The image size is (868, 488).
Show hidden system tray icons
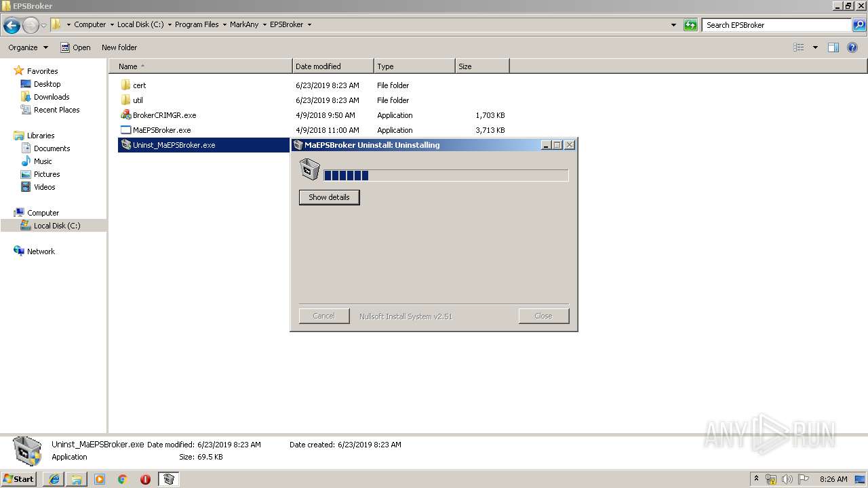[757, 479]
